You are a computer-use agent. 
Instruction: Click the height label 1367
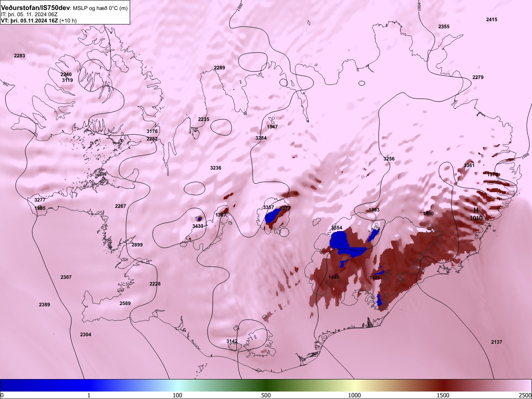221,215
